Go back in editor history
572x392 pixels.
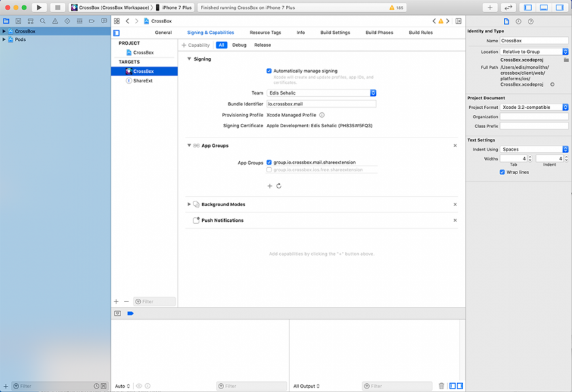127,21
